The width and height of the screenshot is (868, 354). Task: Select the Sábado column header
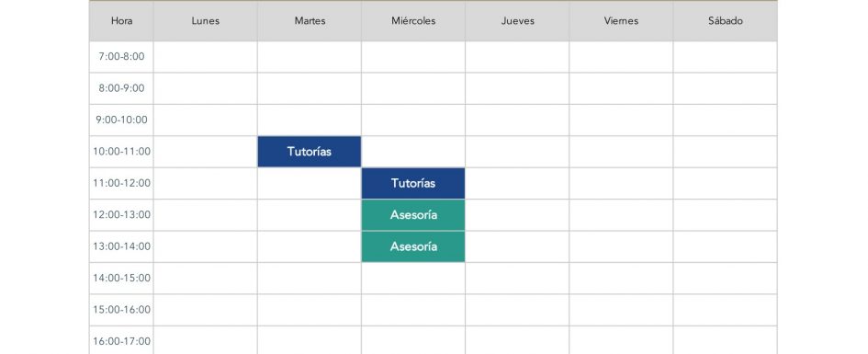(x=726, y=21)
